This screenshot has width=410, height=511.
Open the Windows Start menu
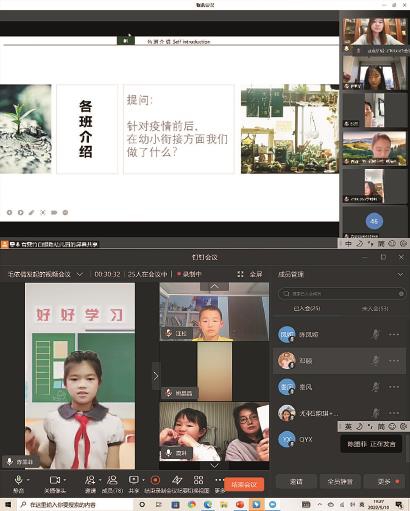tap(7, 505)
